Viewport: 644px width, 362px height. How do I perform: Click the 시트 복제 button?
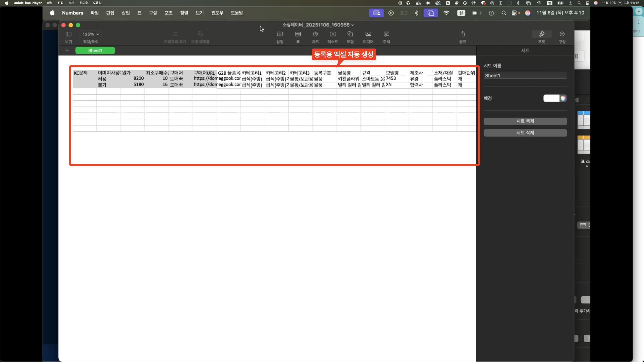pos(525,121)
